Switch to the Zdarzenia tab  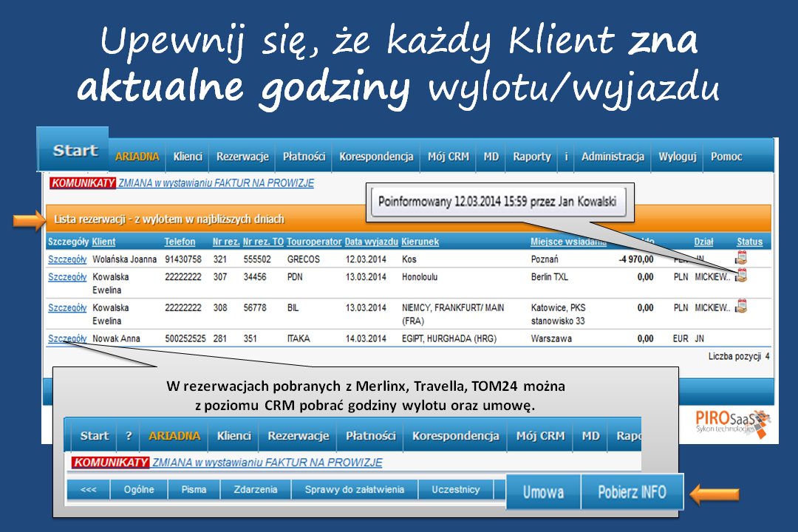pos(256,489)
